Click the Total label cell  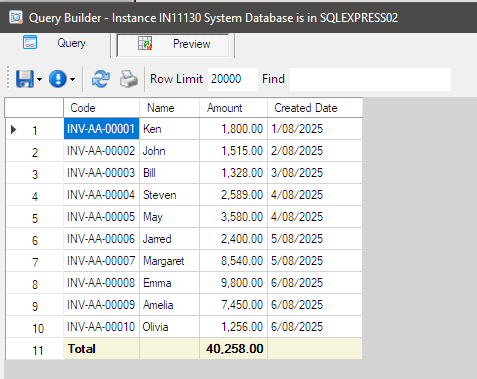(x=101, y=349)
